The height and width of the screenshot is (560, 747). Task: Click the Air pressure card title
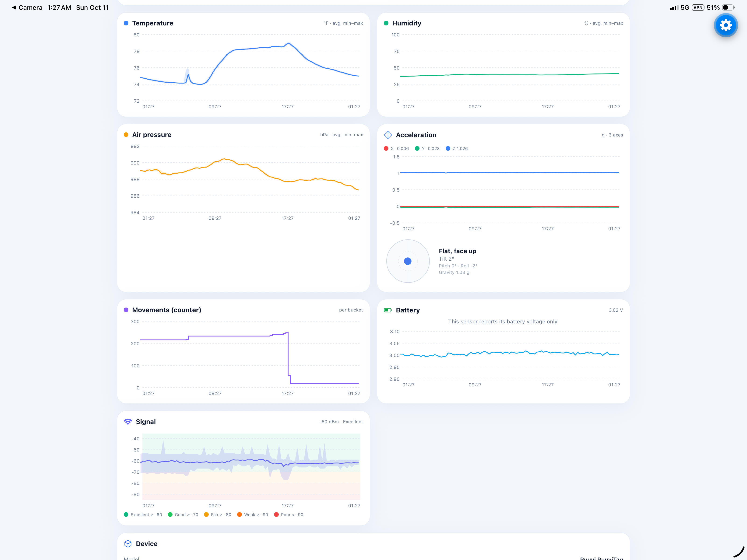[152, 135]
